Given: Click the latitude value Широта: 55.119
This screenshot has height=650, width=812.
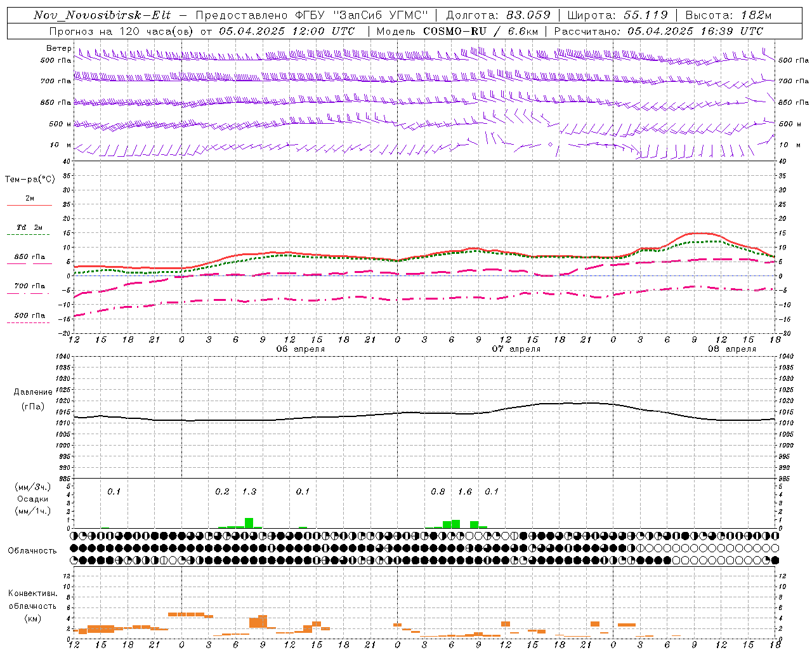Looking at the screenshot, I should click(618, 15).
